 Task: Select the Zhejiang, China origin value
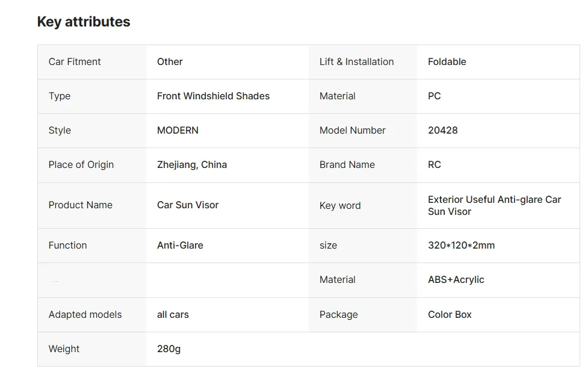(x=191, y=164)
